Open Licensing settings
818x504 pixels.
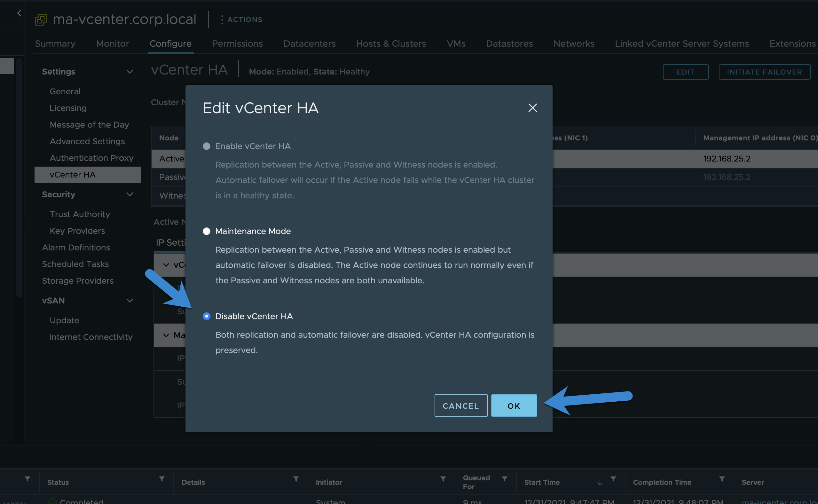[x=68, y=108]
